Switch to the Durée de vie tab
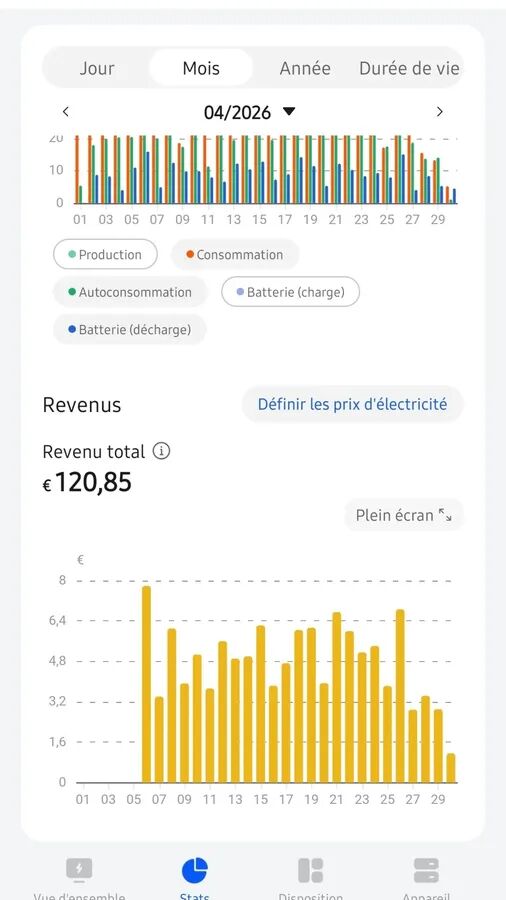Screen dimensions: 506x900 pos(409,68)
